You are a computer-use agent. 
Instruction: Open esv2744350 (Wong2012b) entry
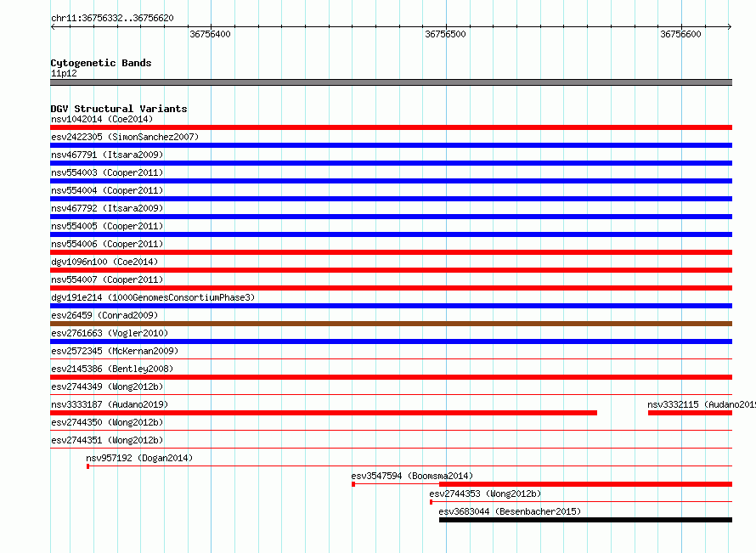tap(107, 422)
